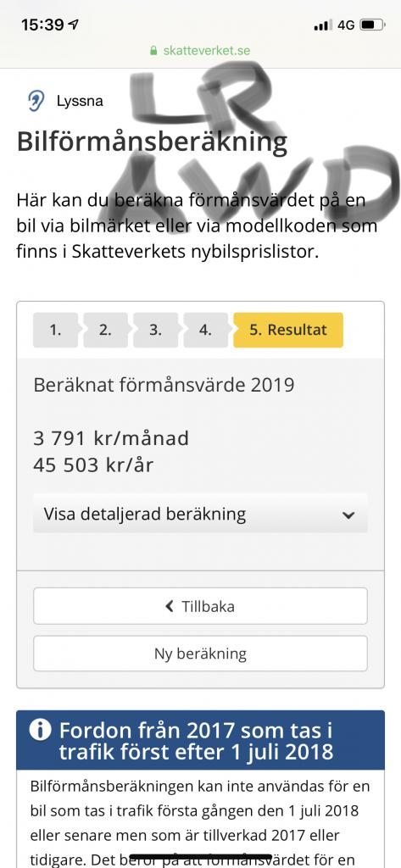This screenshot has width=401, height=868.
Task: Click the Tillbaka button
Action: (x=200, y=606)
